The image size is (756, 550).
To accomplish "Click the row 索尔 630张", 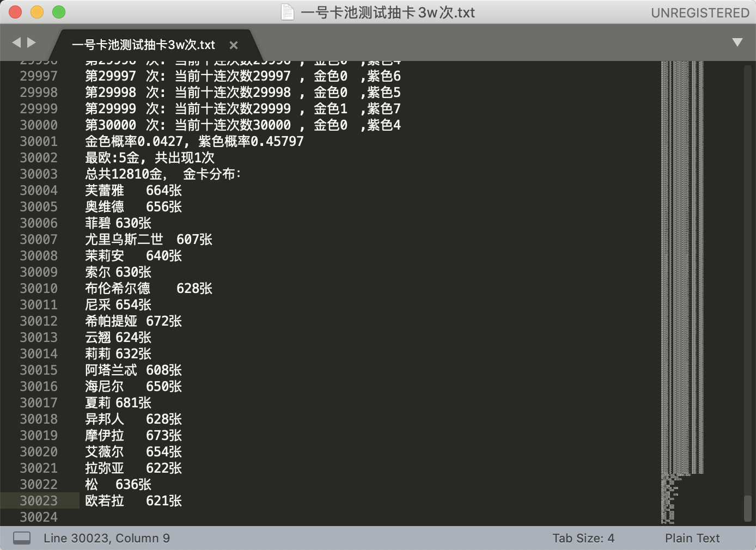I will coord(118,272).
